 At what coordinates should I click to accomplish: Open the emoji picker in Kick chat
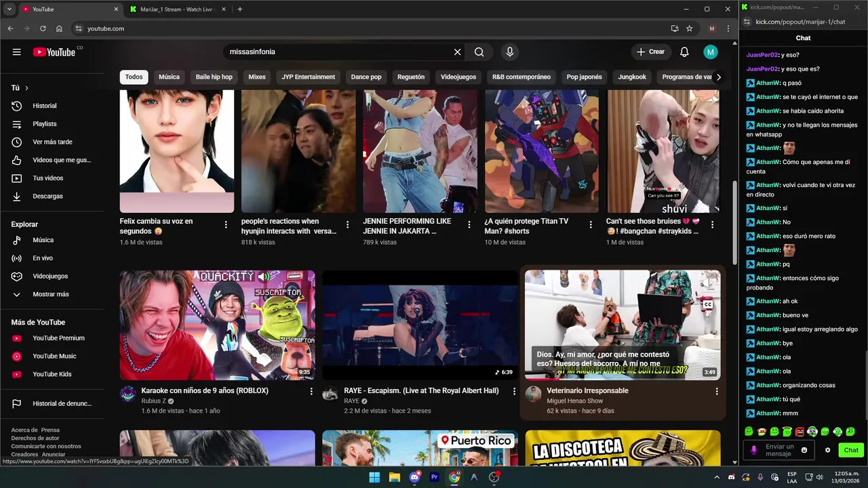point(805,450)
